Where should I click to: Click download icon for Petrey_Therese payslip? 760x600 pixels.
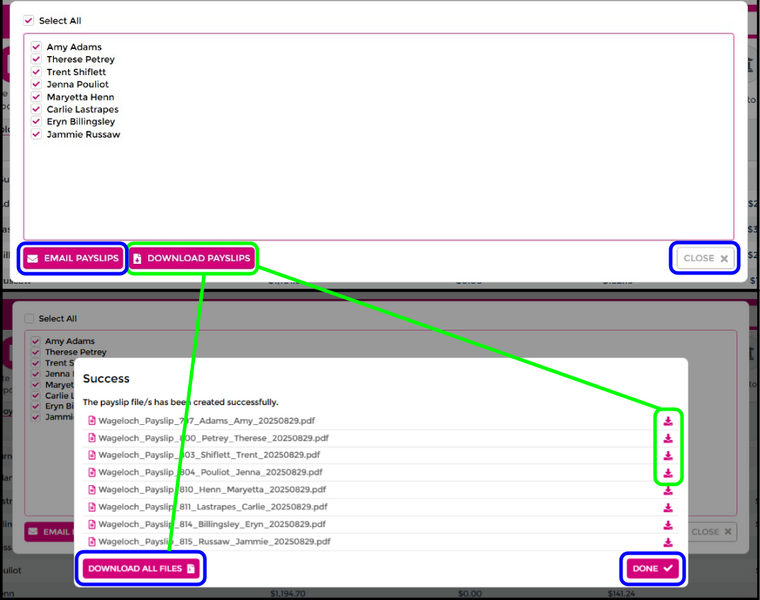(x=668, y=438)
